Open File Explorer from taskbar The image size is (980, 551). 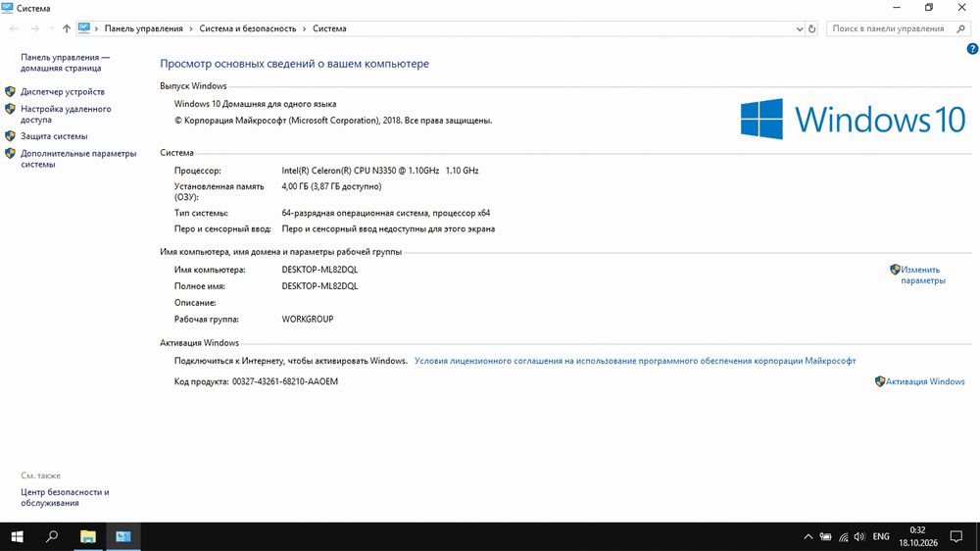(88, 536)
